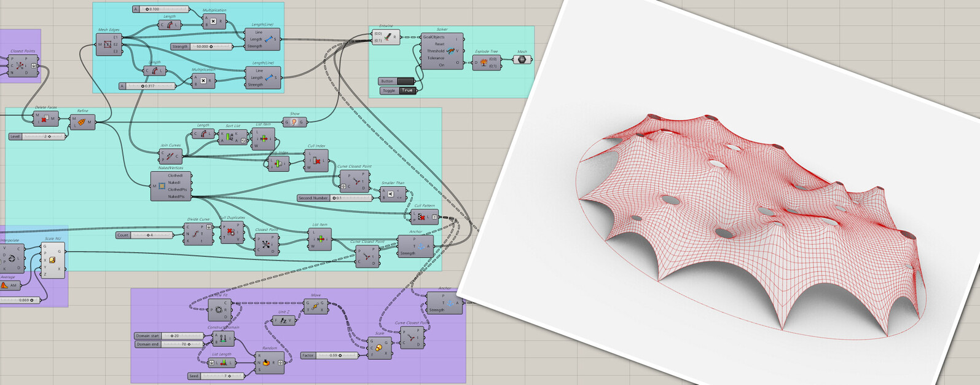Click the Level slider set to 2
The width and height of the screenshot is (980, 385).
pyautogui.click(x=37, y=137)
